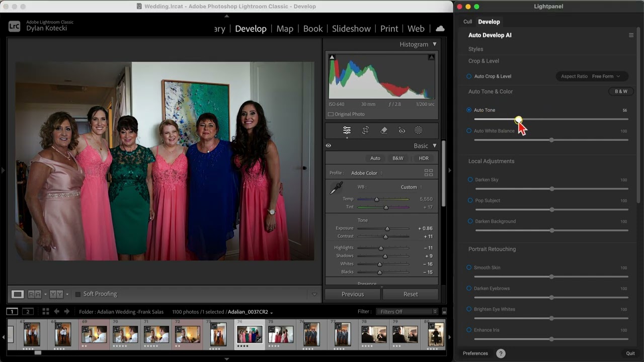
Task: Select filmstrip thumbnail number 75
Action: pos(281,334)
